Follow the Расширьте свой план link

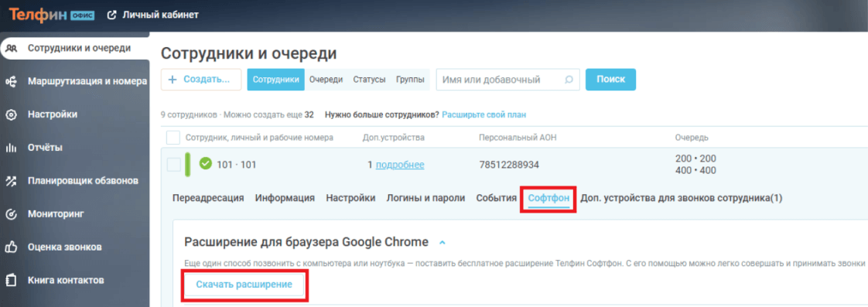click(484, 115)
